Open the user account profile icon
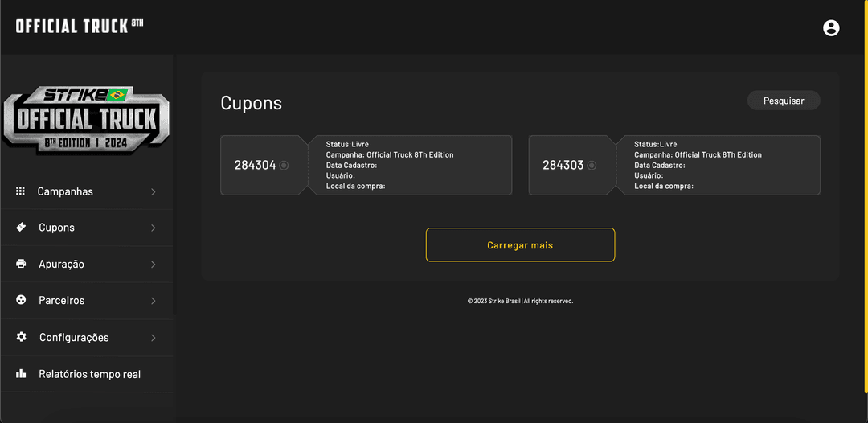Viewport: 868px width, 423px height. coord(831,27)
